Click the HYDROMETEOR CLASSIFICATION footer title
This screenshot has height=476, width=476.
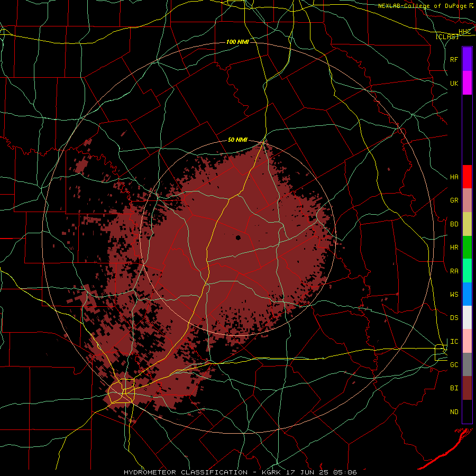186,472
